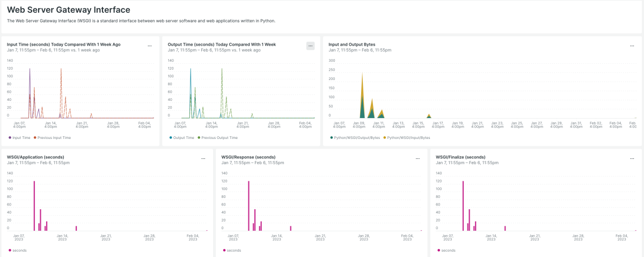Image resolution: width=644 pixels, height=257 pixels.
Task: Hide the Previous Input Time series
Action: point(53,137)
